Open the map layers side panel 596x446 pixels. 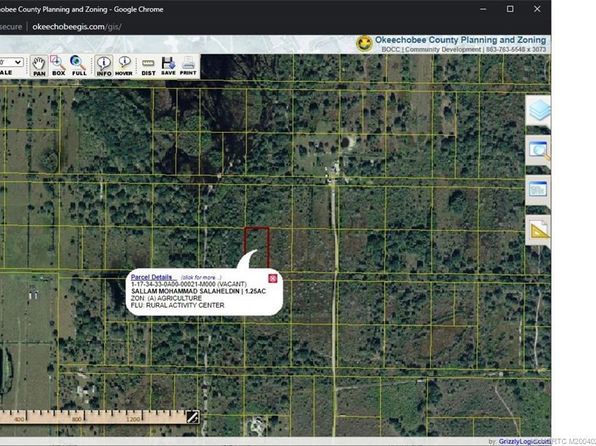538,110
